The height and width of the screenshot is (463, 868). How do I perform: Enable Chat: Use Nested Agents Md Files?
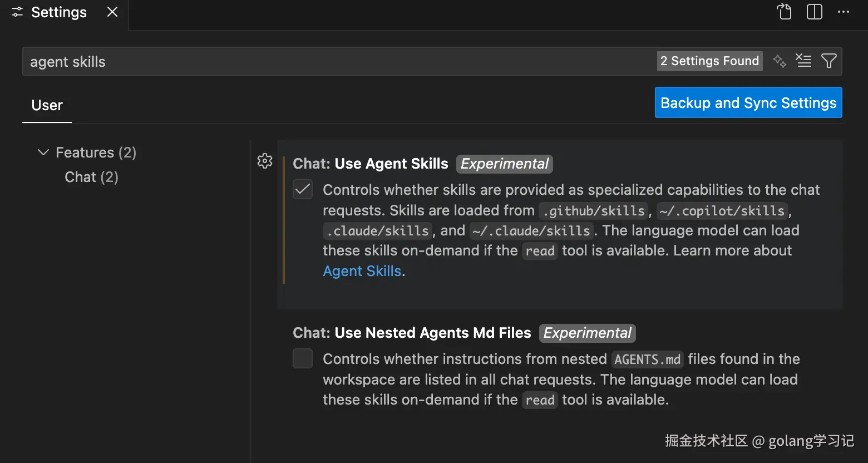pos(302,358)
